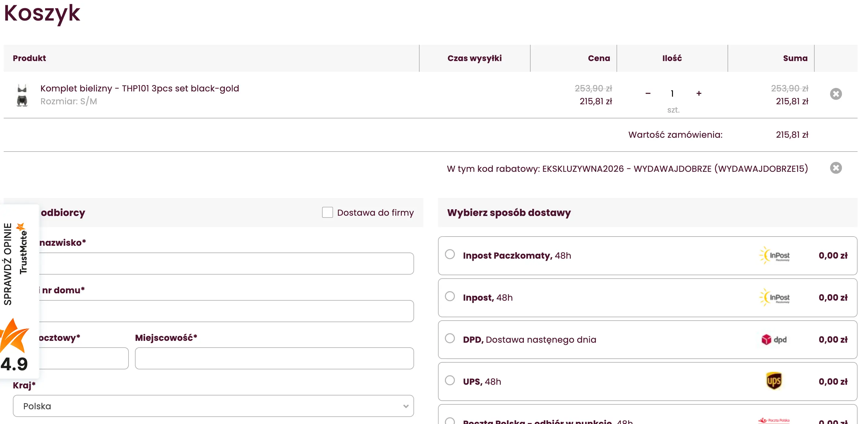This screenshot has width=868, height=424.
Task: Click the nazwisko name input field
Action: coord(226,264)
